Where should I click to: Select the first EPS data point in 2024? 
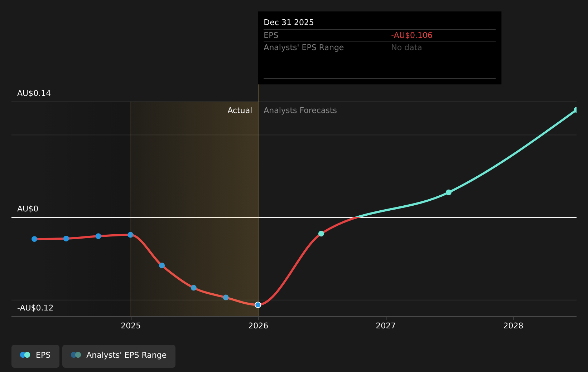tap(34, 239)
